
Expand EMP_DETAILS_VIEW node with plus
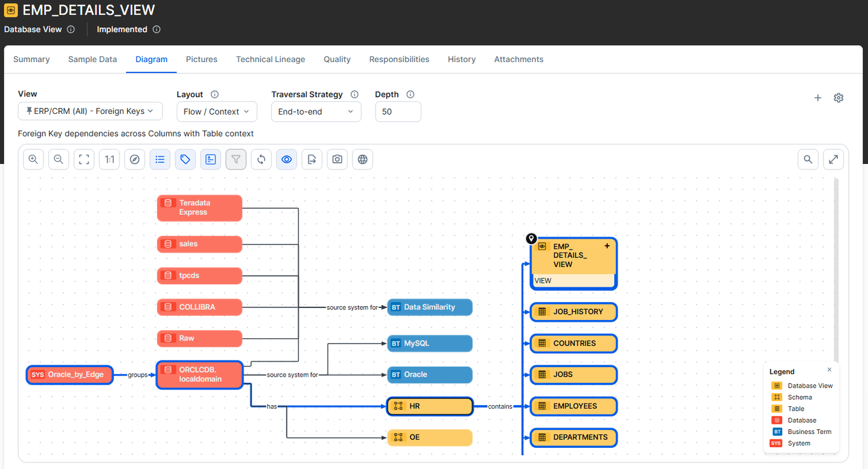(607, 246)
